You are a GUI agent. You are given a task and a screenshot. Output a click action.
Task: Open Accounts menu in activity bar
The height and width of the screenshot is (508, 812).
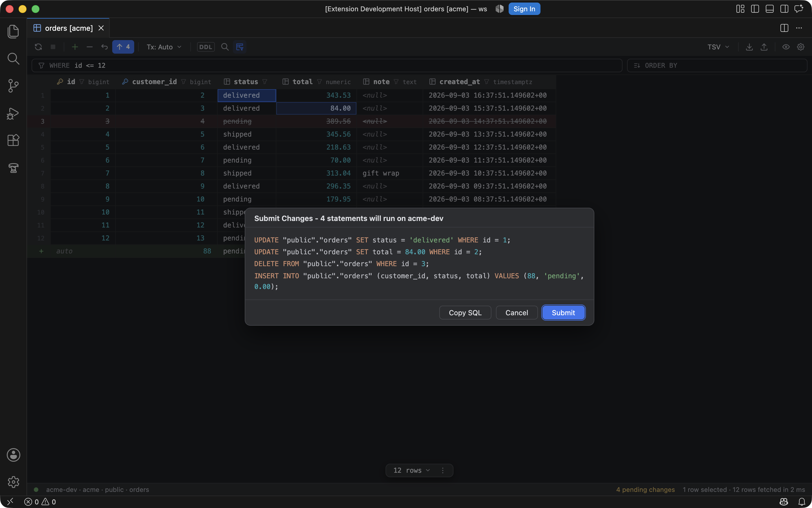[x=13, y=455]
